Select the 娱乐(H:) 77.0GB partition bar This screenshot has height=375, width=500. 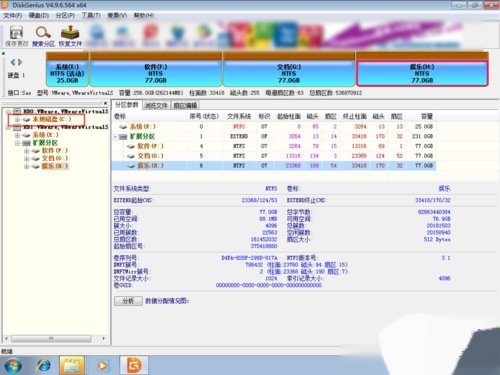pyautogui.click(x=422, y=69)
